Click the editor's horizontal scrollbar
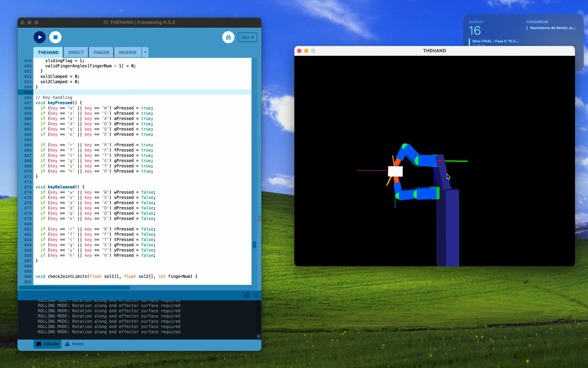The height and width of the screenshot is (368, 588). click(x=74, y=288)
